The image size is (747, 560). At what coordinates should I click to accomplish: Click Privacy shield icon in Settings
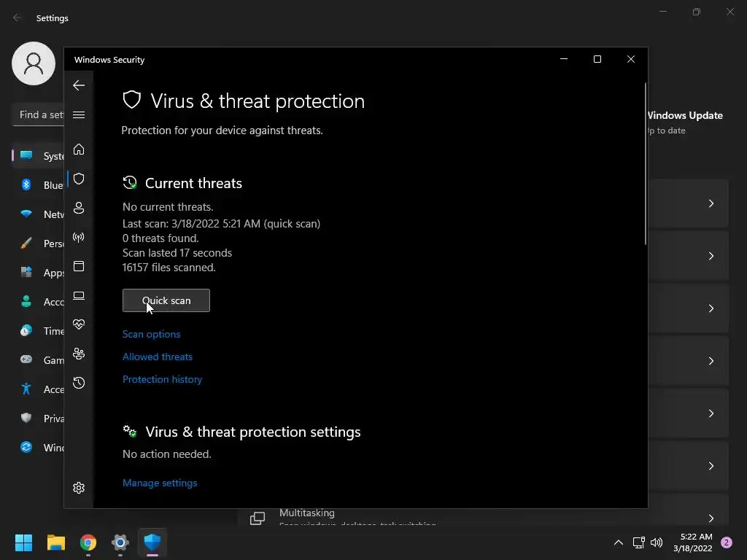[26, 418]
